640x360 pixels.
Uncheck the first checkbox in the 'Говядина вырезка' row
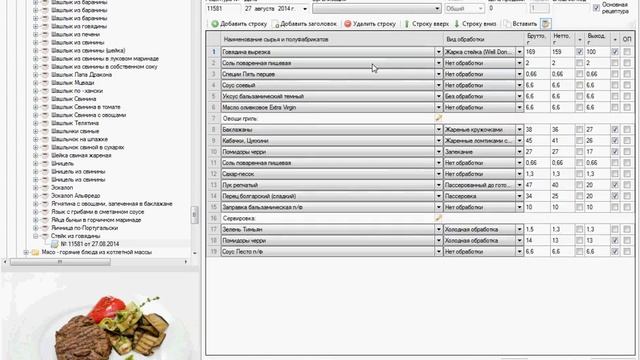tap(580, 52)
